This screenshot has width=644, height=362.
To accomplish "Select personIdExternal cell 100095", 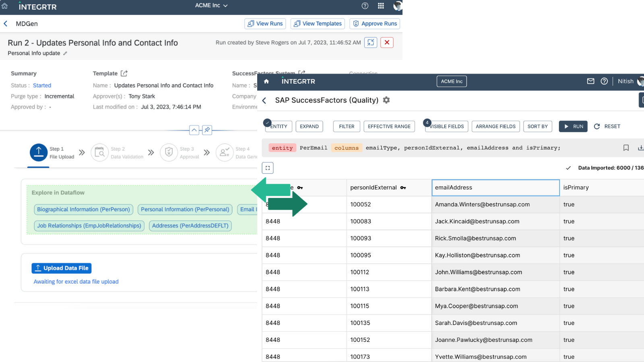I will click(x=389, y=255).
